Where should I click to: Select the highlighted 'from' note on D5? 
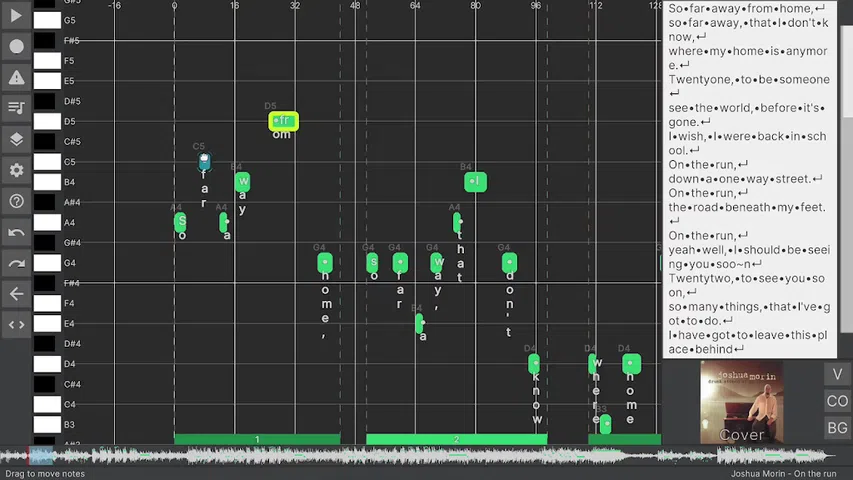(283, 121)
